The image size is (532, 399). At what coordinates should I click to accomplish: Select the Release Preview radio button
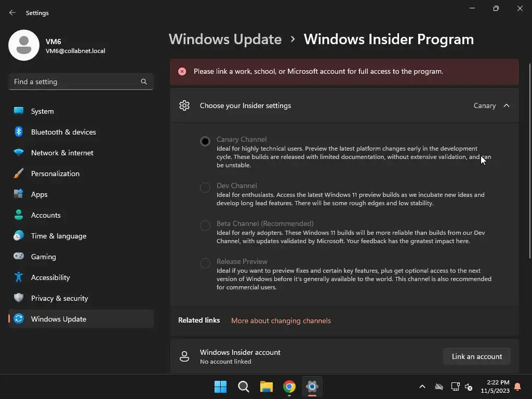pos(205,263)
